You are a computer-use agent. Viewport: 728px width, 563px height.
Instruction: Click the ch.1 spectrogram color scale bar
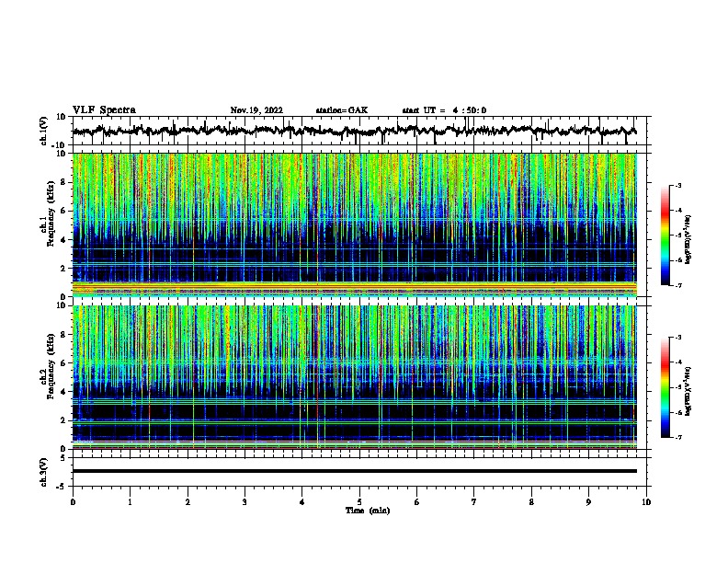pyautogui.click(x=665, y=236)
